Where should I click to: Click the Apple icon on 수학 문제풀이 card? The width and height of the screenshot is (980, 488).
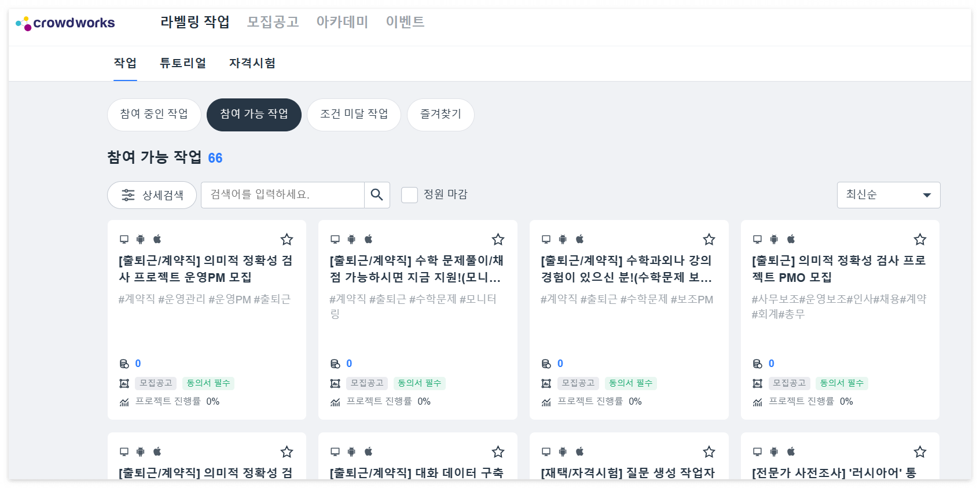(368, 239)
